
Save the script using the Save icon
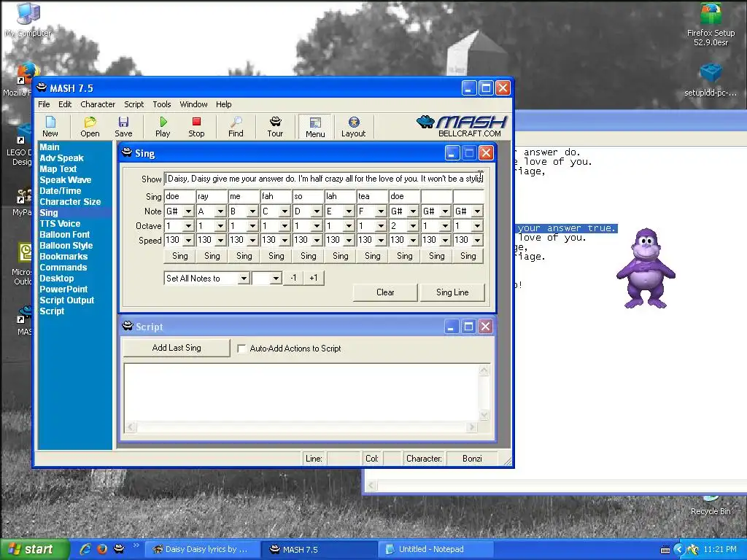click(x=123, y=126)
